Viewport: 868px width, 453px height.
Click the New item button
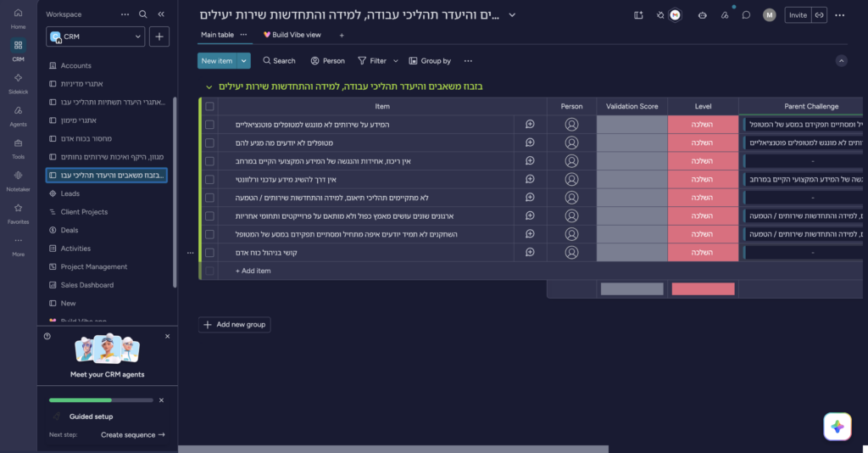217,61
